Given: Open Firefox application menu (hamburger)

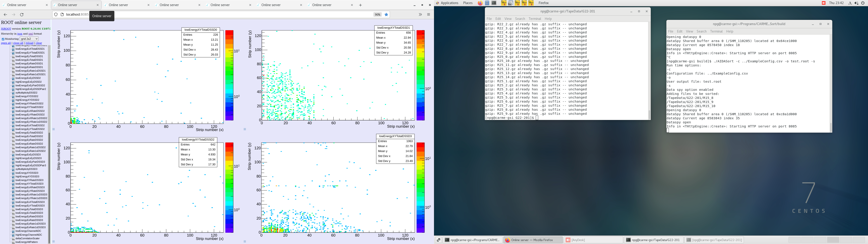Looking at the screenshot, I should point(429,14).
